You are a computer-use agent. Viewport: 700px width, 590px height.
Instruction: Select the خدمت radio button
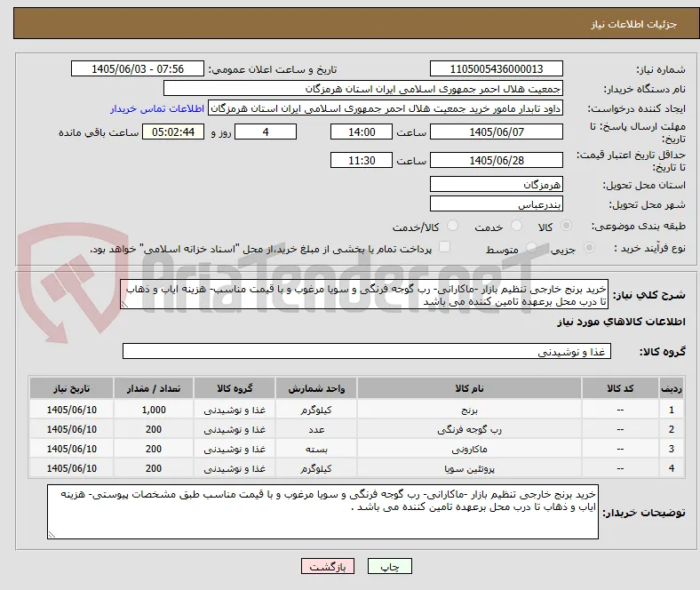coord(516,226)
